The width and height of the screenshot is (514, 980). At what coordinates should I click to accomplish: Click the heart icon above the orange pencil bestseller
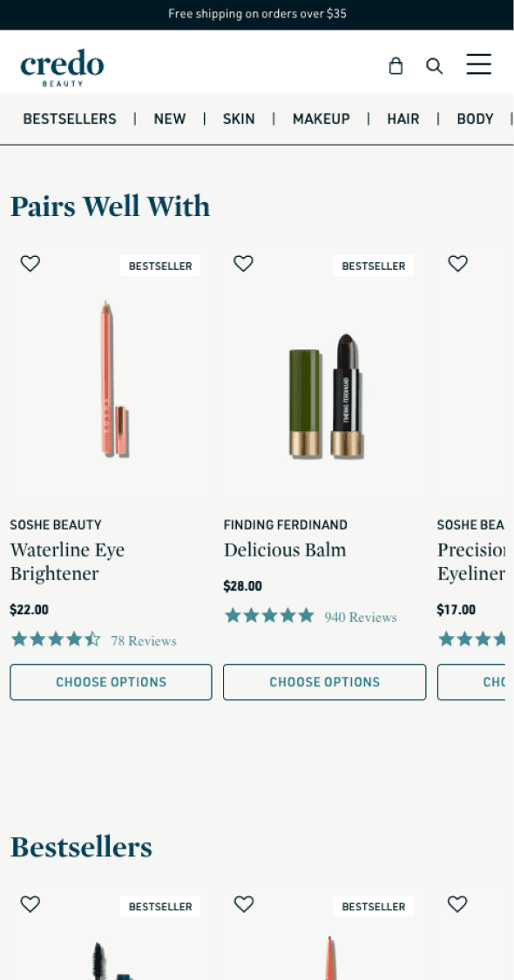243,904
